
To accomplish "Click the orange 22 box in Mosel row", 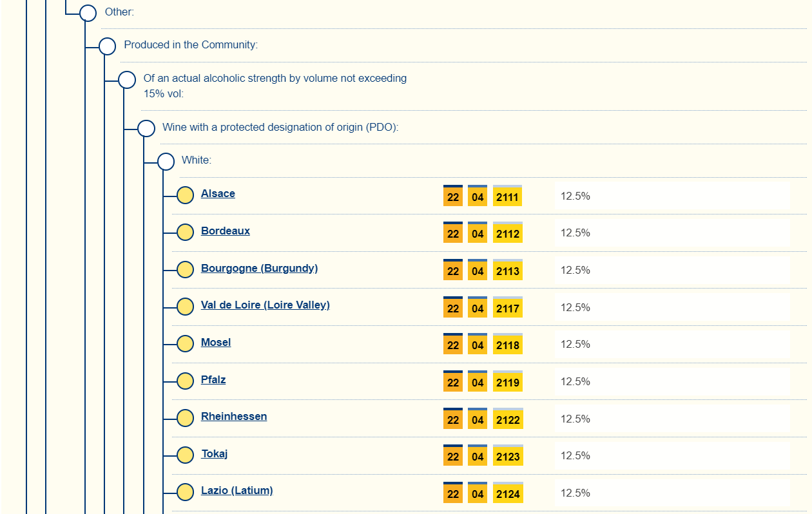I will tap(453, 345).
